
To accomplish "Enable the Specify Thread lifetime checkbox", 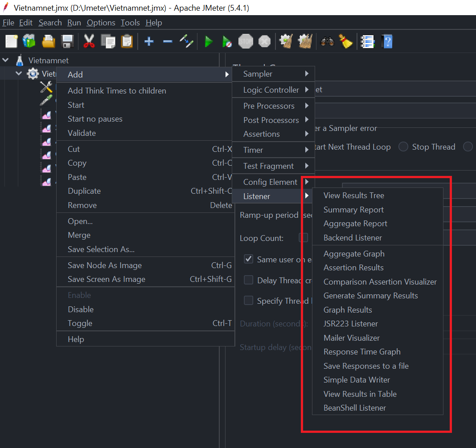I will pyautogui.click(x=248, y=300).
